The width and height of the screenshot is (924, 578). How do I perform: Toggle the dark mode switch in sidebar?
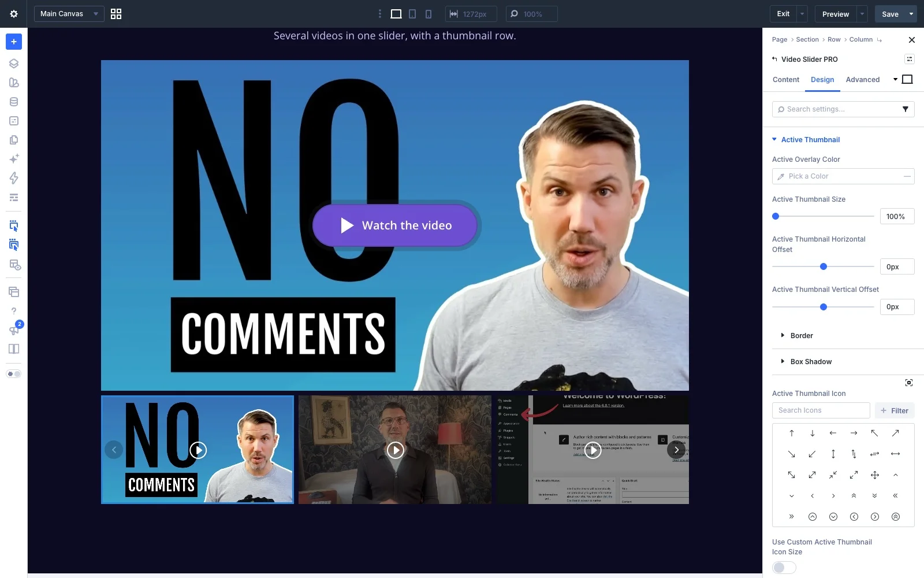pos(14,374)
